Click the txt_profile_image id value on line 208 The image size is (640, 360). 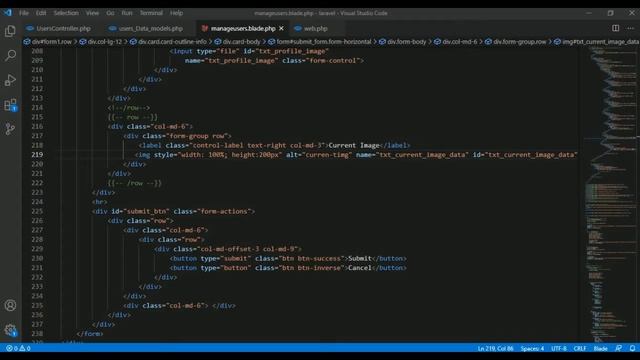point(292,51)
